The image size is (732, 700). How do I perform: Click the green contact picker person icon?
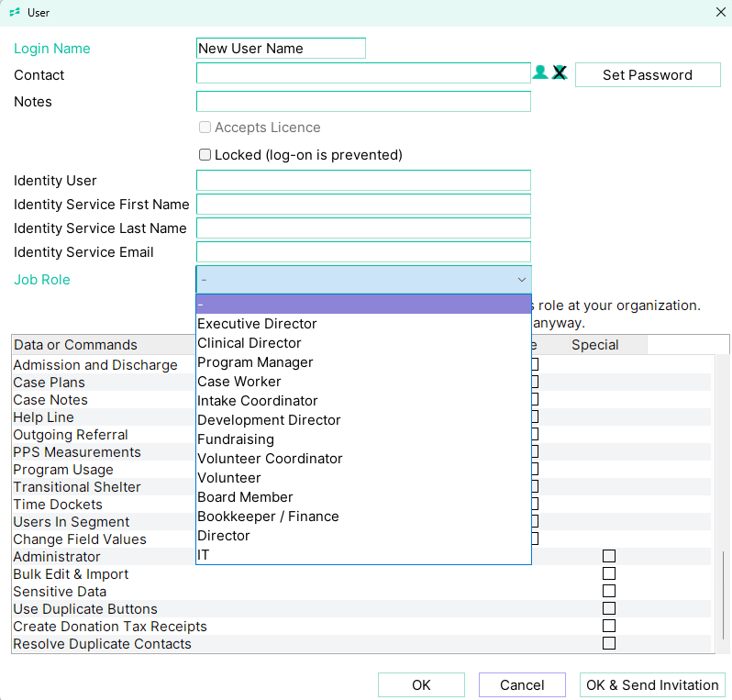[x=540, y=73]
